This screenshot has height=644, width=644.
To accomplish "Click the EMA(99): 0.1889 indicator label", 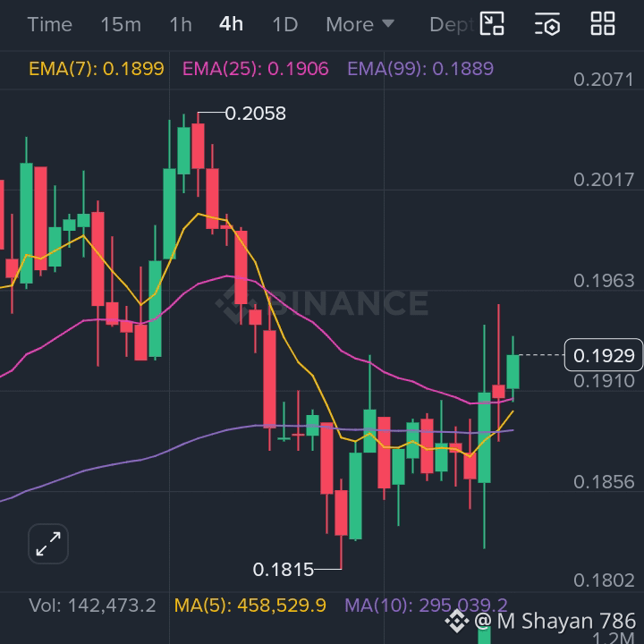I will (x=420, y=69).
